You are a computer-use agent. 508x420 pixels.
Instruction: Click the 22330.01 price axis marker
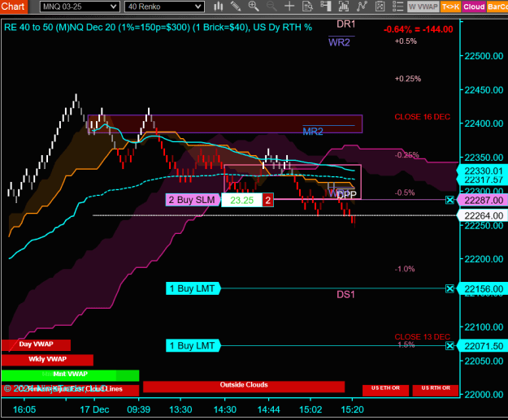pos(482,171)
